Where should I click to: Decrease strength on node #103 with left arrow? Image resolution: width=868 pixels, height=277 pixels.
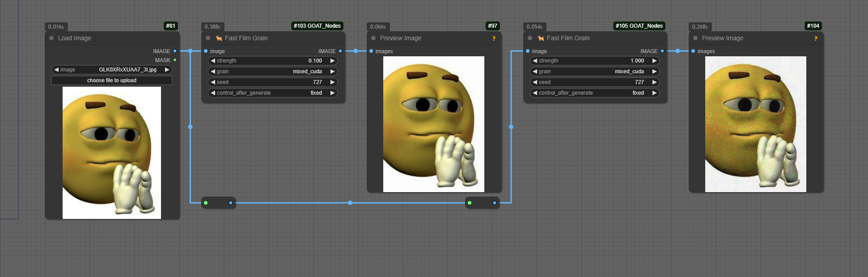tap(213, 61)
